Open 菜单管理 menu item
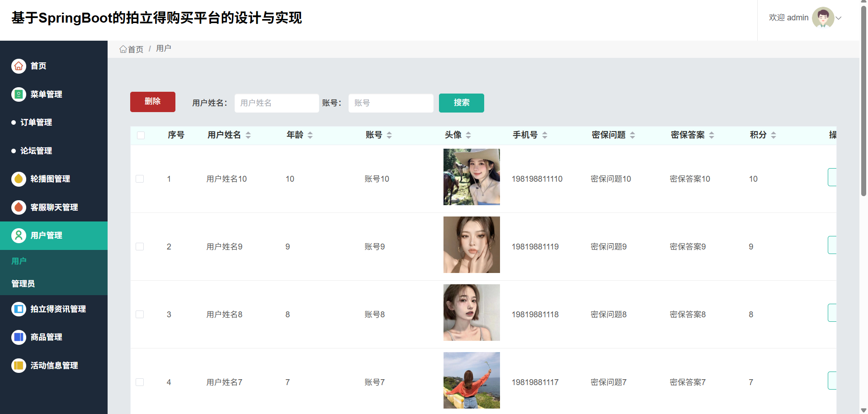 pos(54,94)
